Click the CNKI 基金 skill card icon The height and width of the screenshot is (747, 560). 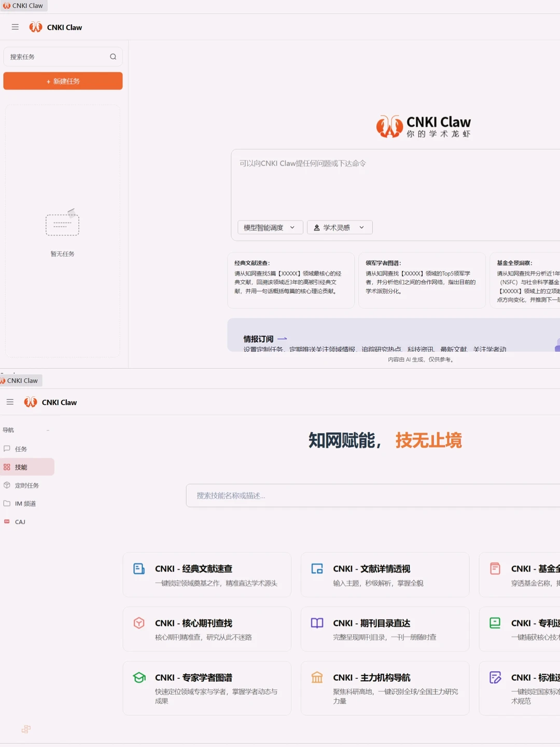click(x=495, y=569)
